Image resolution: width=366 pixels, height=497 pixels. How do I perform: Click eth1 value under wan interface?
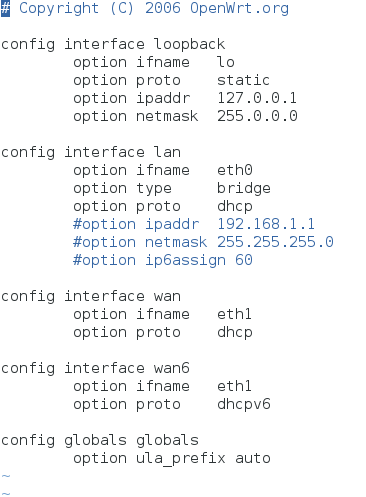point(234,314)
